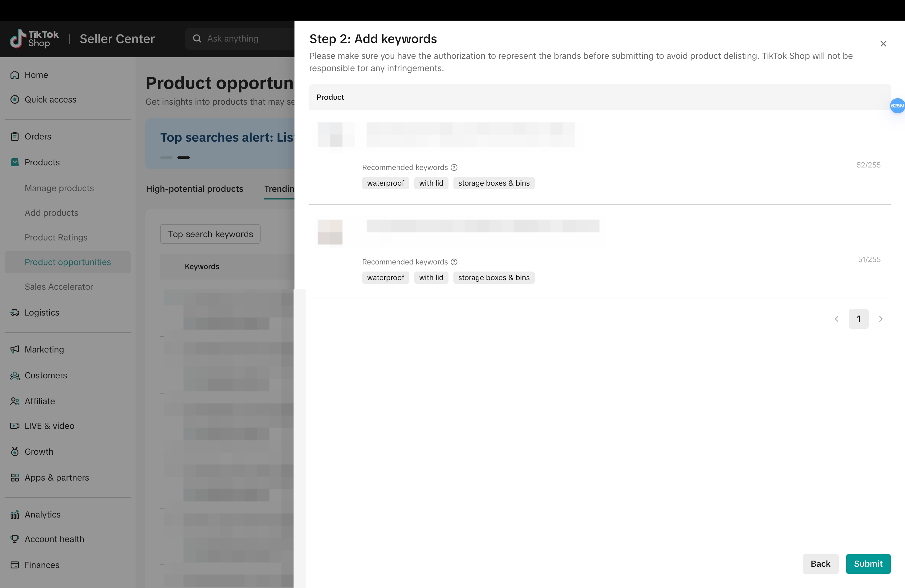Expand the Apps & partners menu
905x588 pixels.
pyautogui.click(x=68, y=478)
